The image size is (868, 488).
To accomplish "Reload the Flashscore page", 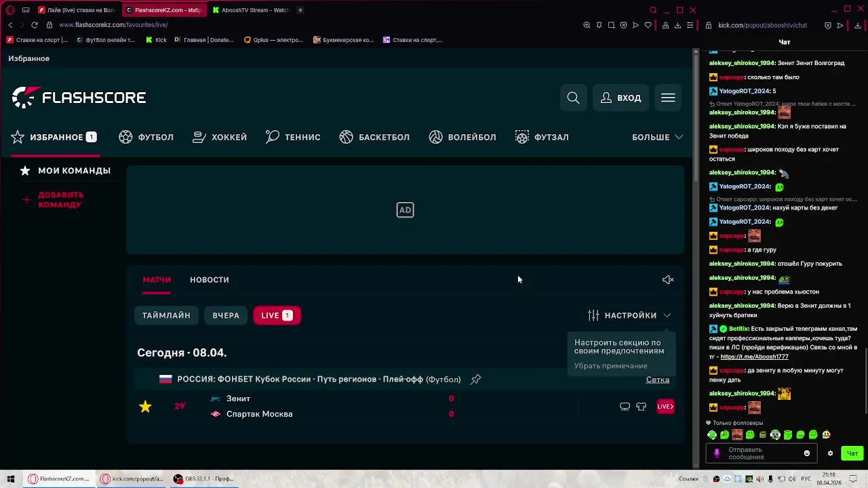I will point(34,25).
